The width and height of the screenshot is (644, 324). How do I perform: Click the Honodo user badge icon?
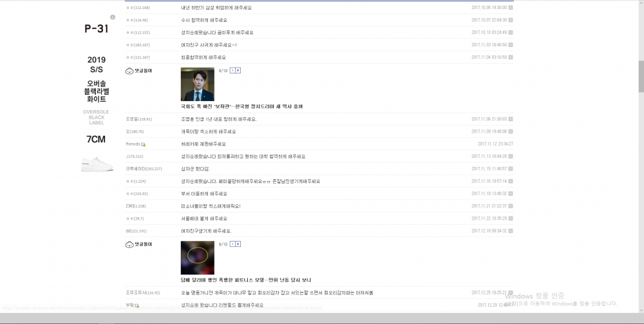(143, 144)
